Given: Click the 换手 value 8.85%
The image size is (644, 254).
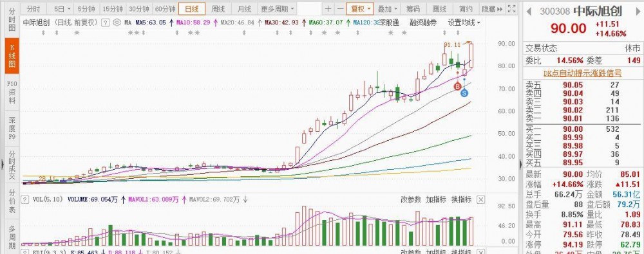Looking at the screenshot, I should click(x=573, y=214).
